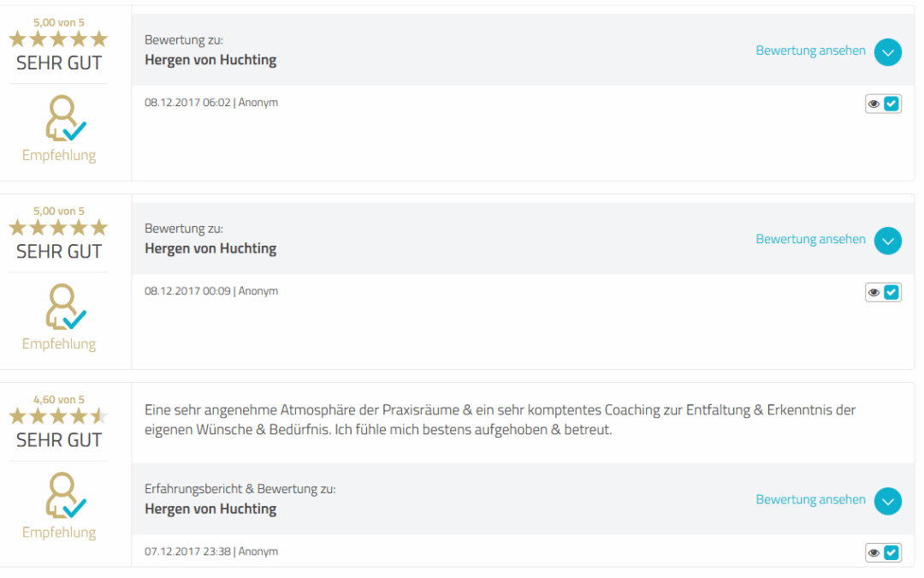Click the 4,60 von 5 star rating
This screenshot has height=578, width=924.
pyautogui.click(x=58, y=416)
